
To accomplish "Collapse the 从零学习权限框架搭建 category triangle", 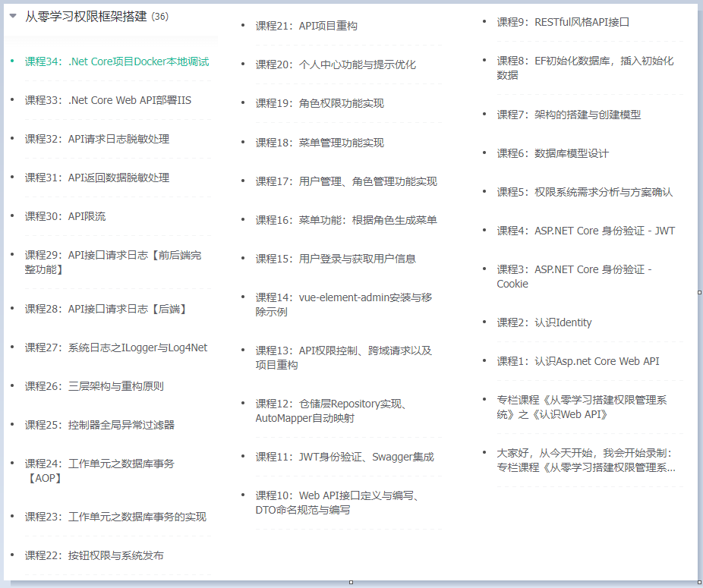I will click(13, 16).
